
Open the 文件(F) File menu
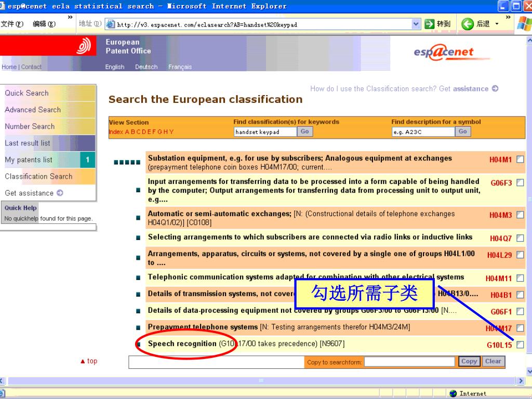12,24
